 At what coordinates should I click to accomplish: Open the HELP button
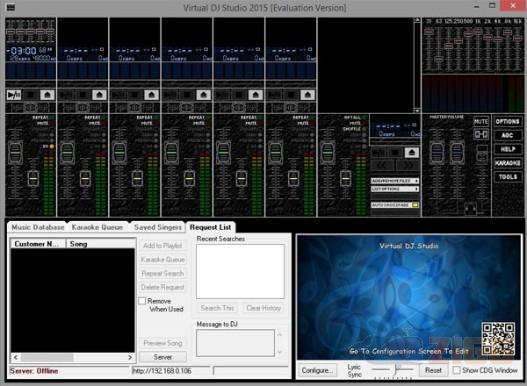[x=508, y=149]
